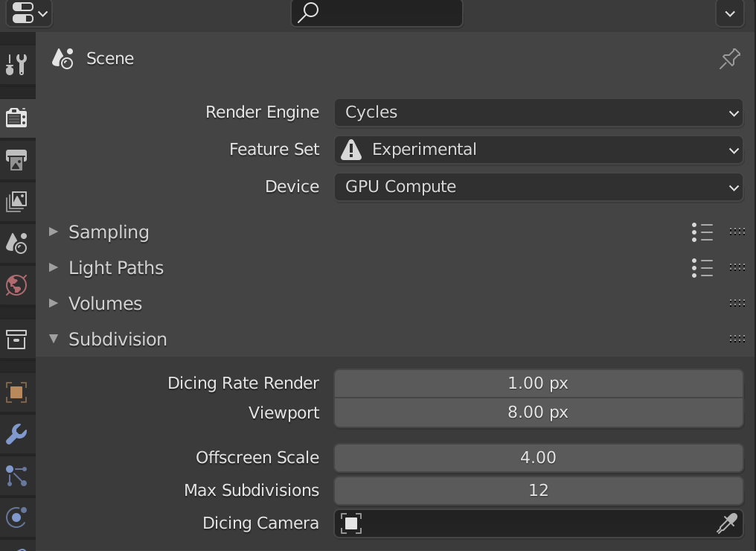Toggle the pin icon beside Scene
756x551 pixels.
(729, 59)
